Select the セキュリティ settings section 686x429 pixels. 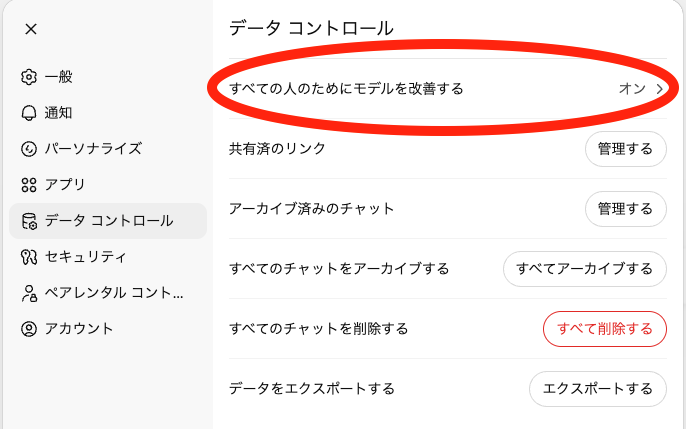(86, 257)
